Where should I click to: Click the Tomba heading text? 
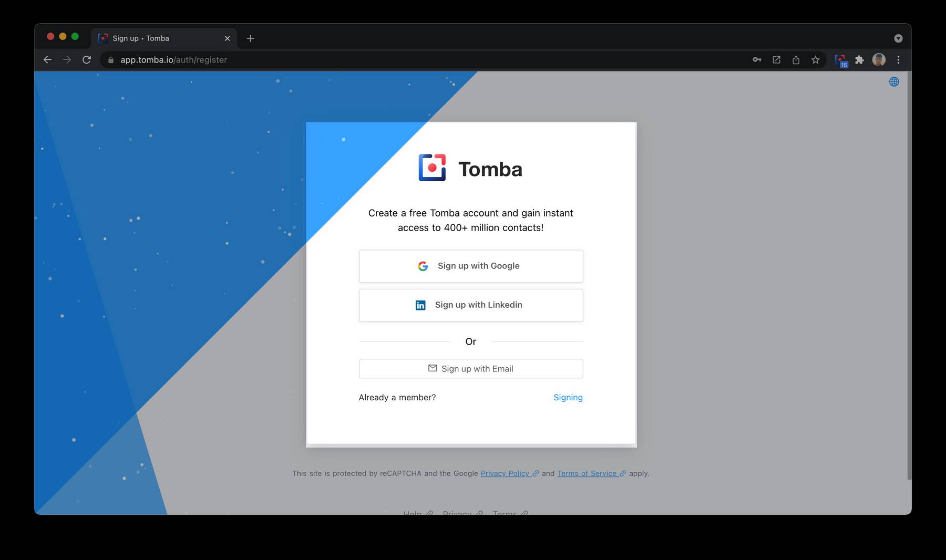click(x=490, y=169)
